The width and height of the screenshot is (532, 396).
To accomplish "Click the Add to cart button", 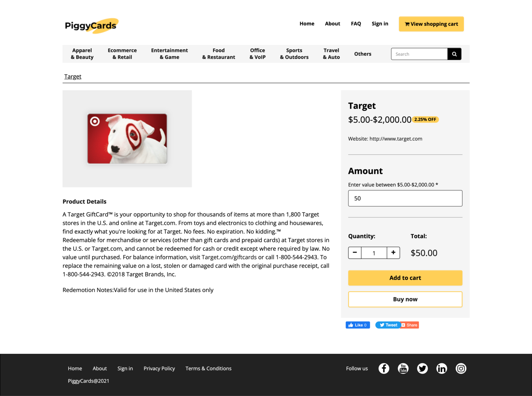I will (x=405, y=278).
